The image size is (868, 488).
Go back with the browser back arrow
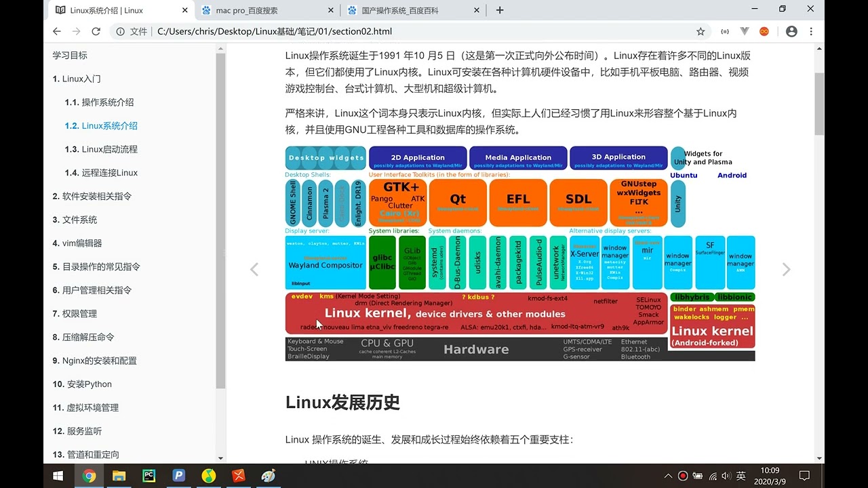tap(57, 31)
